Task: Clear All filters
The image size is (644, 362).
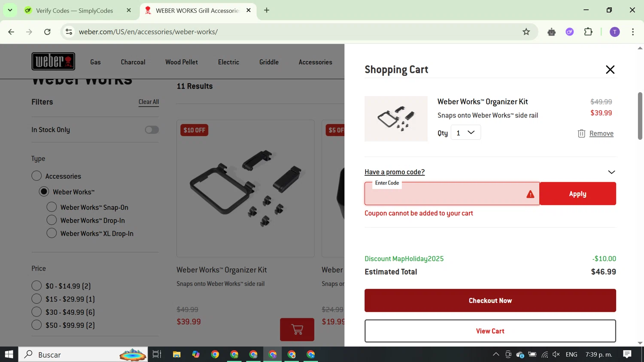Action: [x=149, y=102]
